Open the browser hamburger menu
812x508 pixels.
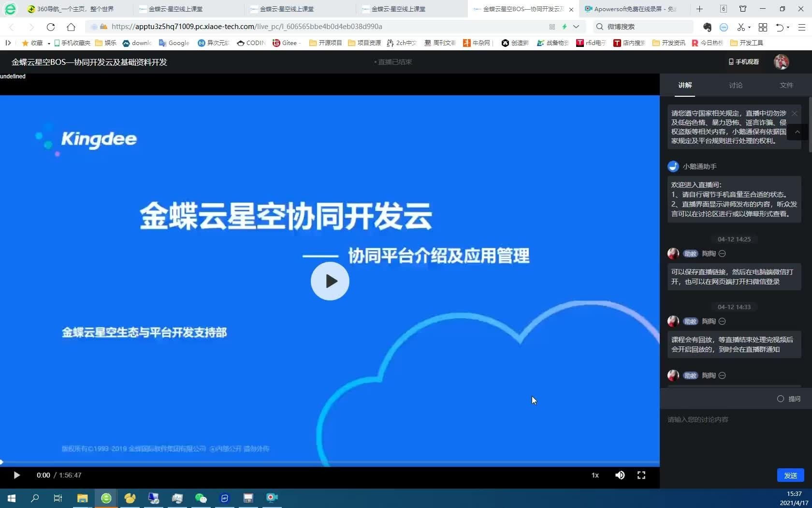(801, 27)
